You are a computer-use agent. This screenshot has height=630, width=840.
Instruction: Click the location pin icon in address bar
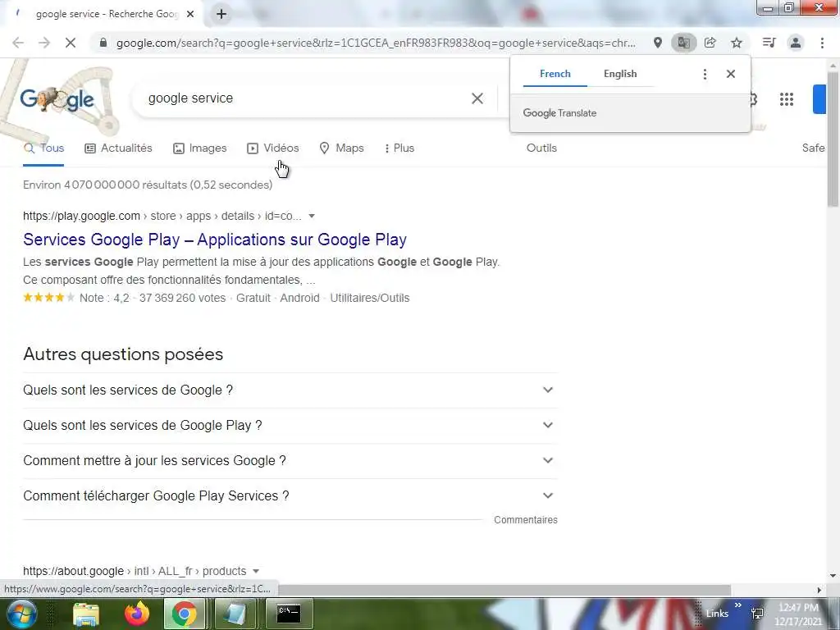coord(657,43)
